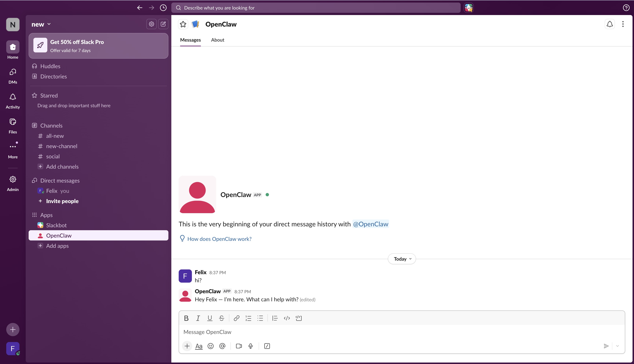Click the plus attach button in composer
Viewport: 634px width, 364px height.
click(x=187, y=346)
